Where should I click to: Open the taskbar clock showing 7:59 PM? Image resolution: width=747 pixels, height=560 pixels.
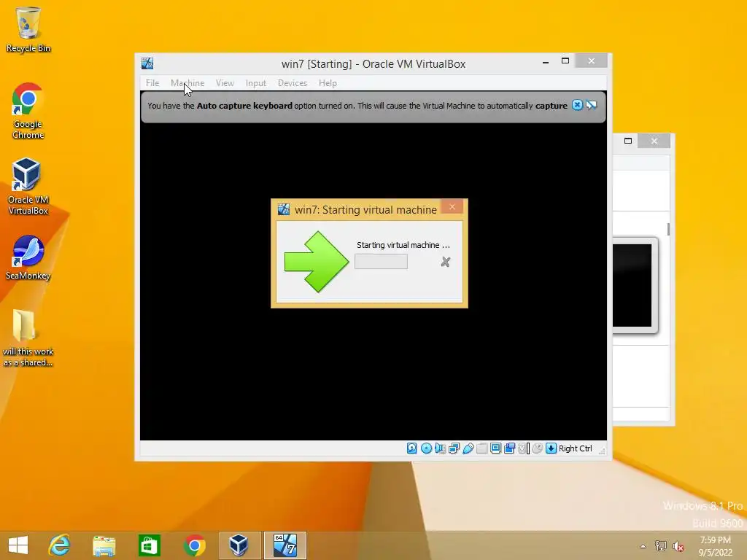tap(716, 546)
